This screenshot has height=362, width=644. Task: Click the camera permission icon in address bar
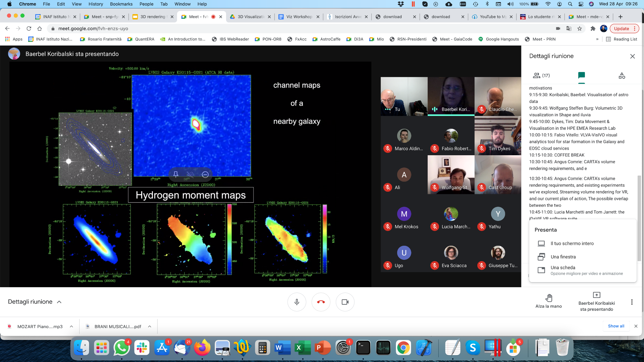point(558,29)
